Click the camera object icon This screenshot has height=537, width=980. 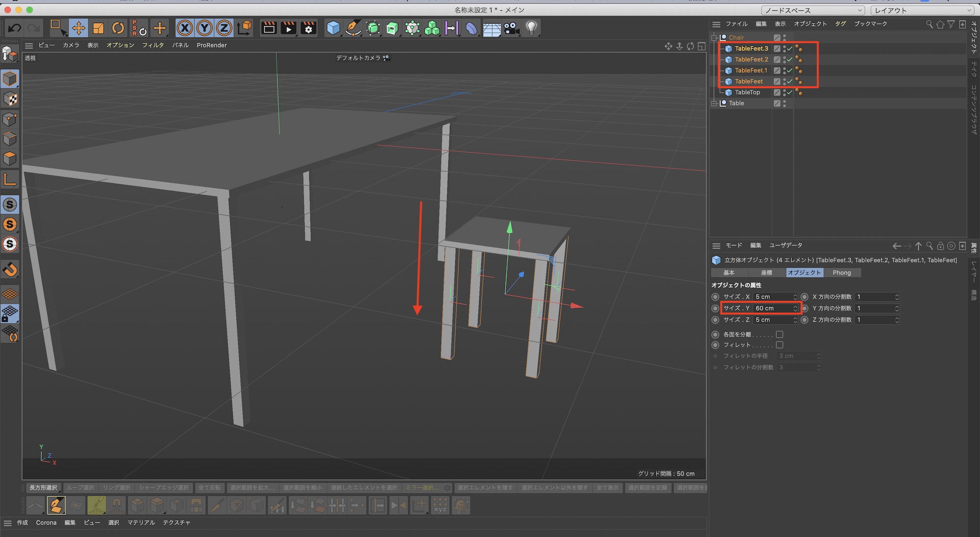point(511,28)
